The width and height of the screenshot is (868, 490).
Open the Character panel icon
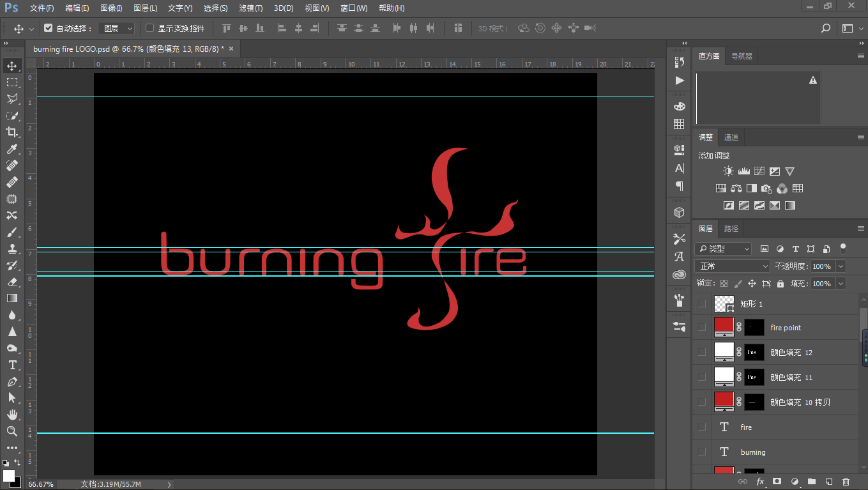coord(679,168)
